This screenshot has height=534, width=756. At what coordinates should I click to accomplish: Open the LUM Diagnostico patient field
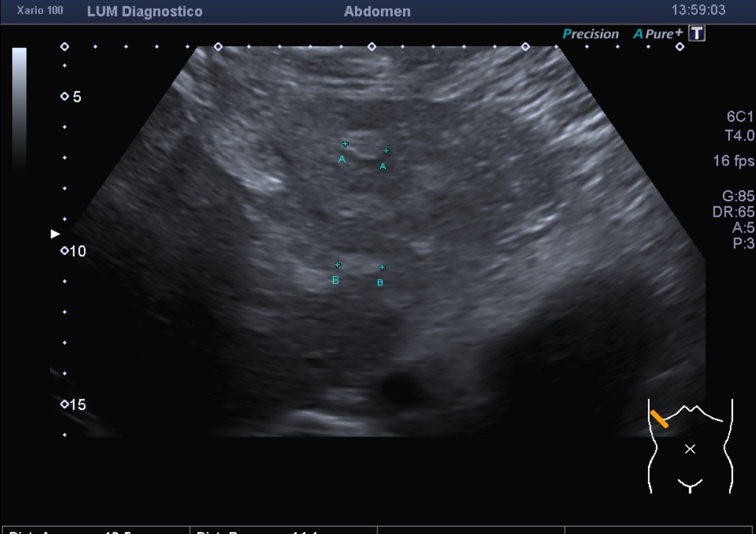pos(146,11)
